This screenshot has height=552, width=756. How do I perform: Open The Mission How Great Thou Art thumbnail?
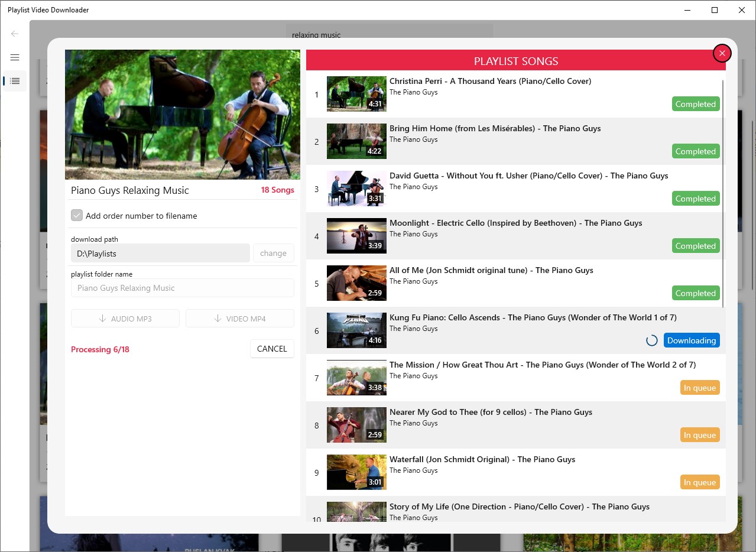356,378
